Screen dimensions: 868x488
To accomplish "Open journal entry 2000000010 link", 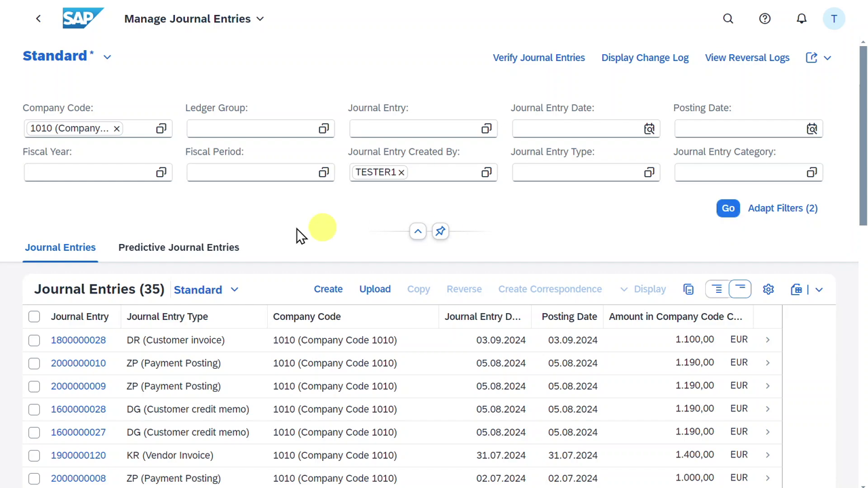I will point(78,363).
